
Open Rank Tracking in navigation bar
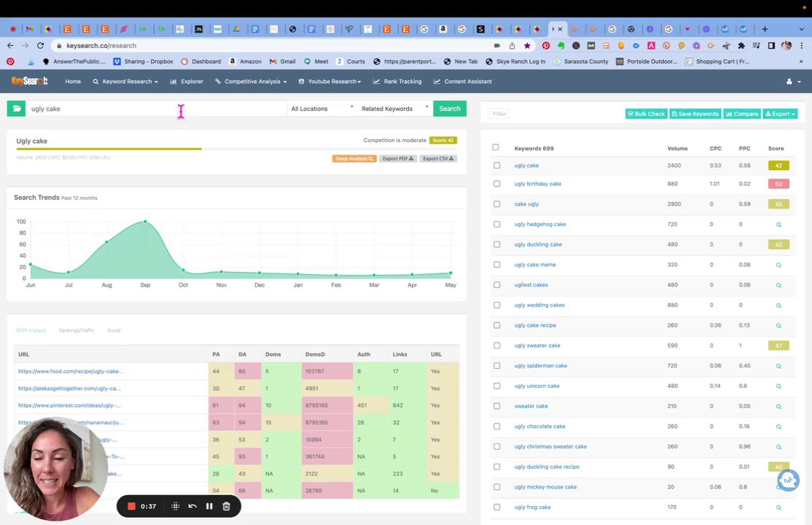[x=397, y=82]
